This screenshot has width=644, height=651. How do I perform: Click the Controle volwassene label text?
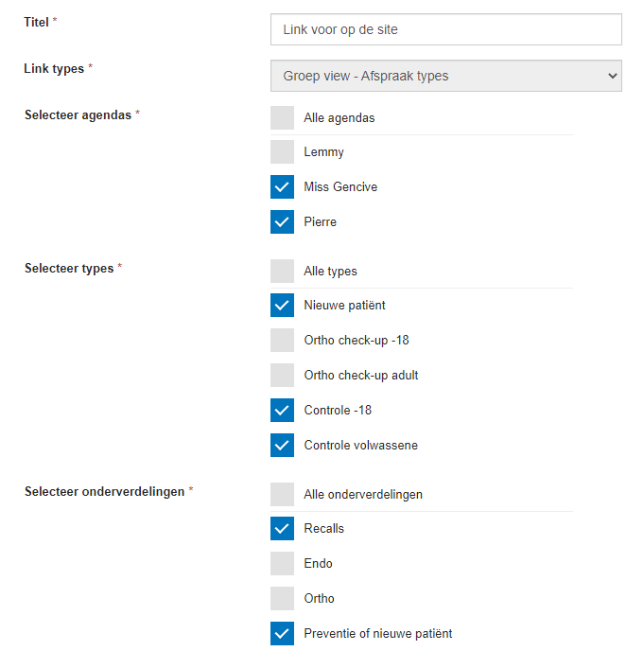tap(360, 446)
